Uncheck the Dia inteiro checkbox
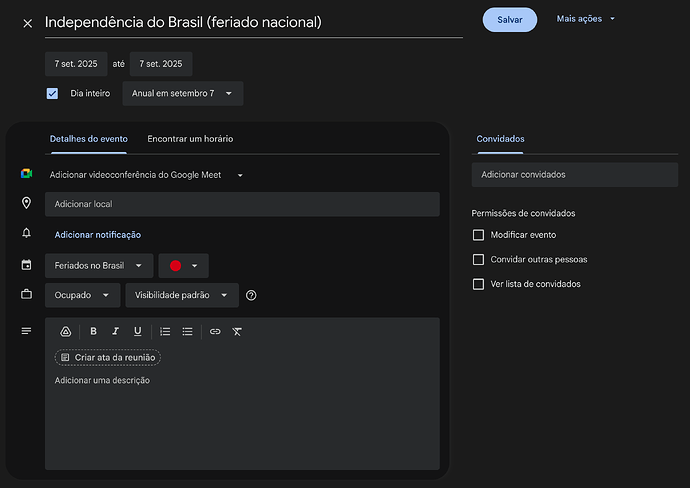Screen dimensions: 690x488 click(52, 93)
